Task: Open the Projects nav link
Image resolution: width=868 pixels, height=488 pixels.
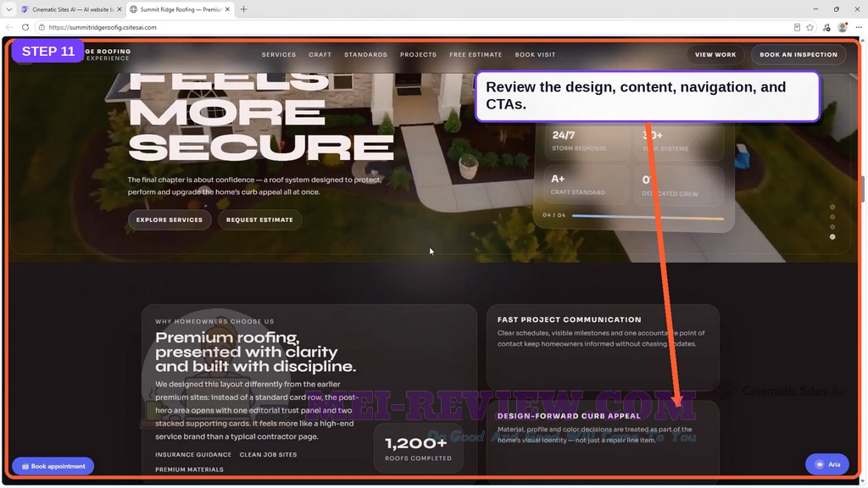Action: pos(418,55)
